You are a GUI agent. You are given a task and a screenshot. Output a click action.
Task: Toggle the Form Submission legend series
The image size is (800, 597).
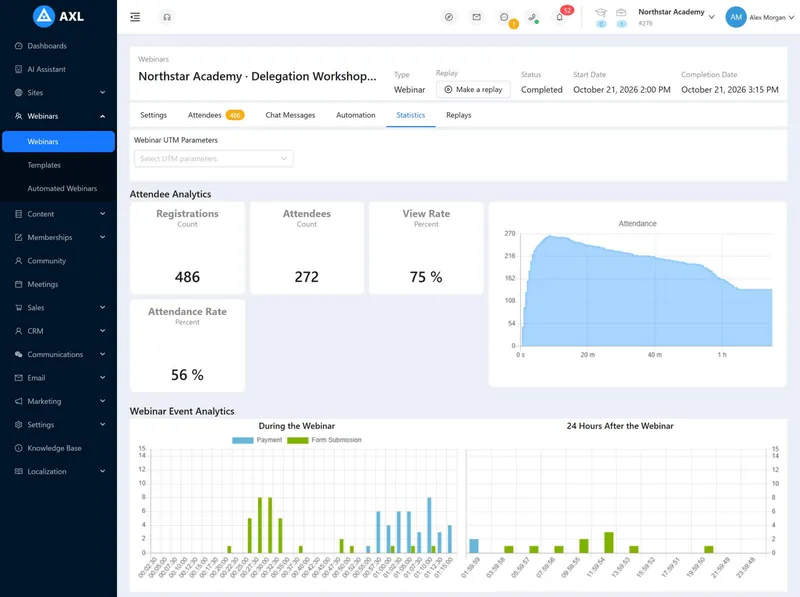click(324, 440)
